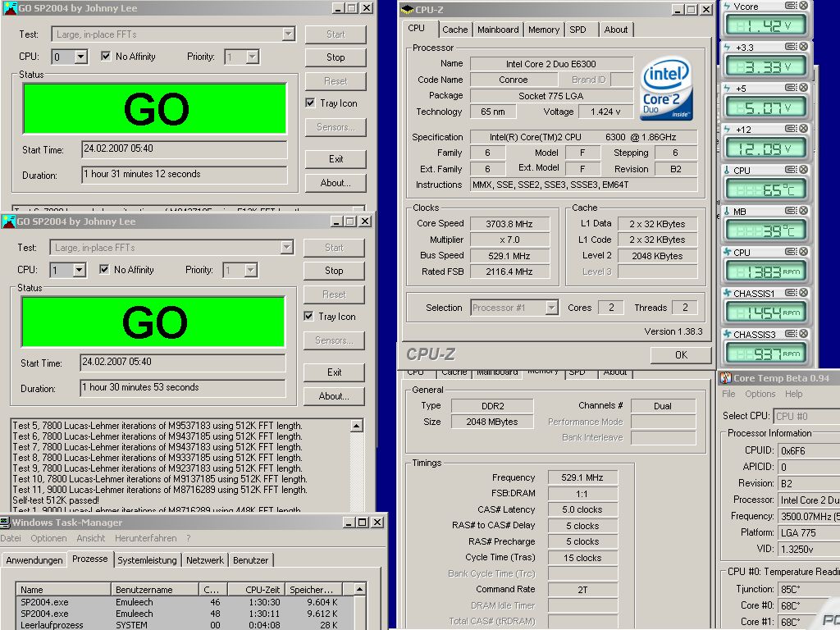Open Test dropdown in the CPU 1 SP2004 window
840x630 pixels.
click(x=286, y=247)
